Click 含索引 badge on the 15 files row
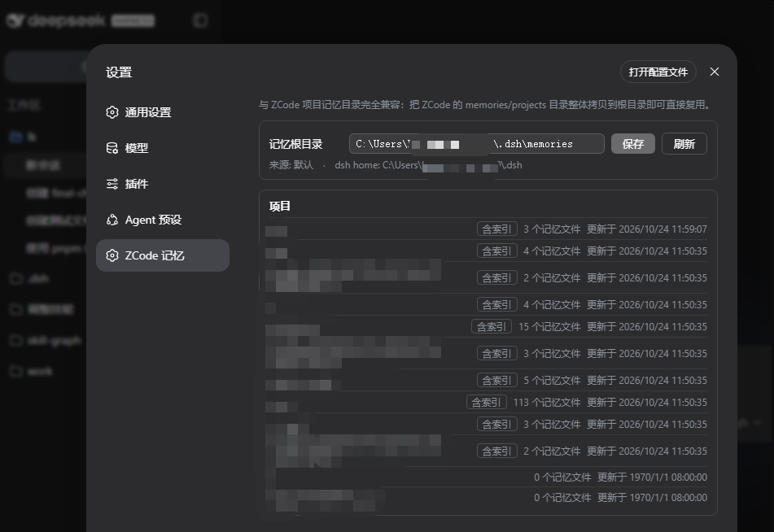Image resolution: width=774 pixels, height=532 pixels. point(492,327)
